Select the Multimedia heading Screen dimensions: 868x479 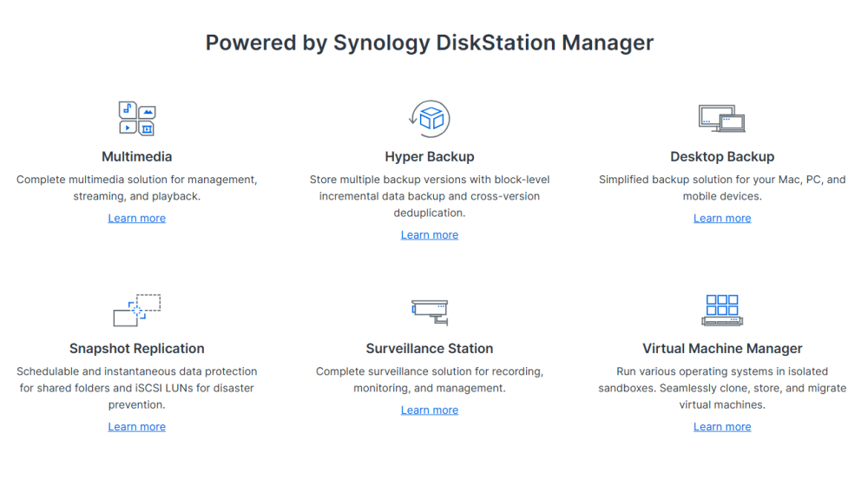137,156
